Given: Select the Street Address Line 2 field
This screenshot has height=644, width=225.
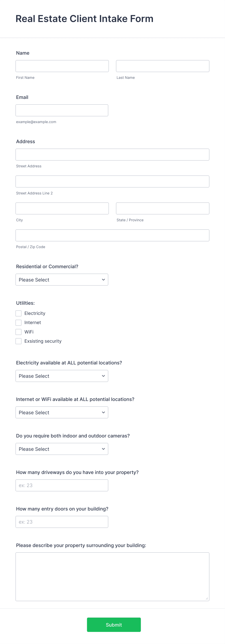Looking at the screenshot, I should point(112,181).
